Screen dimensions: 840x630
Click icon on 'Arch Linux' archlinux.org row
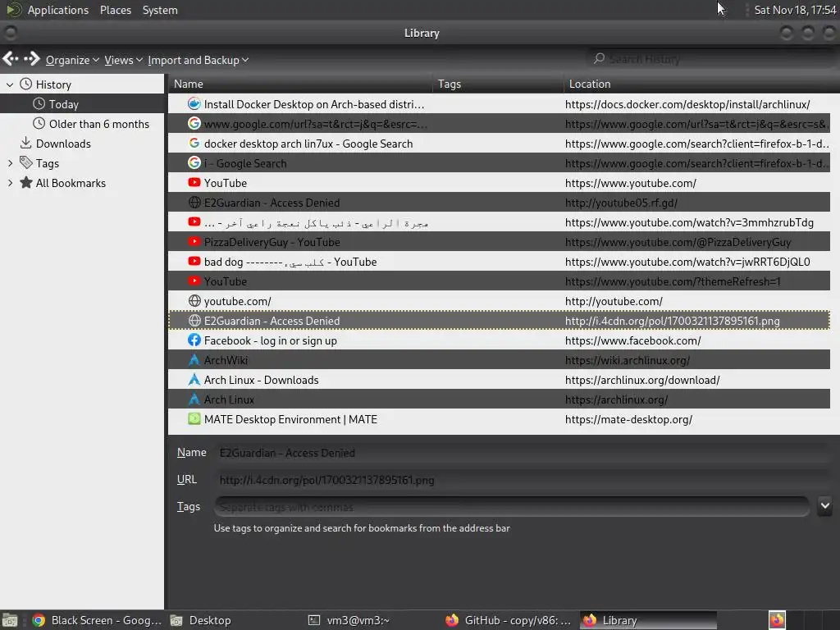(x=194, y=399)
